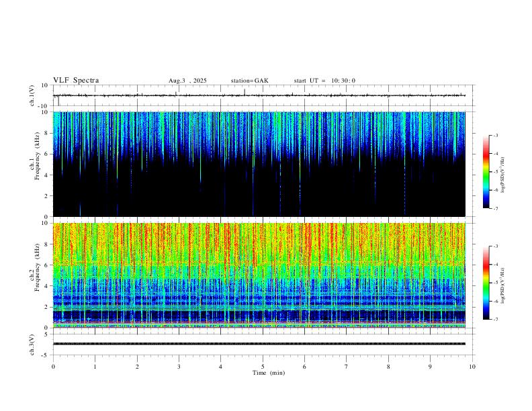532x411 pixels.
Task: Click time axis tick label "5"
Action: coord(263,367)
